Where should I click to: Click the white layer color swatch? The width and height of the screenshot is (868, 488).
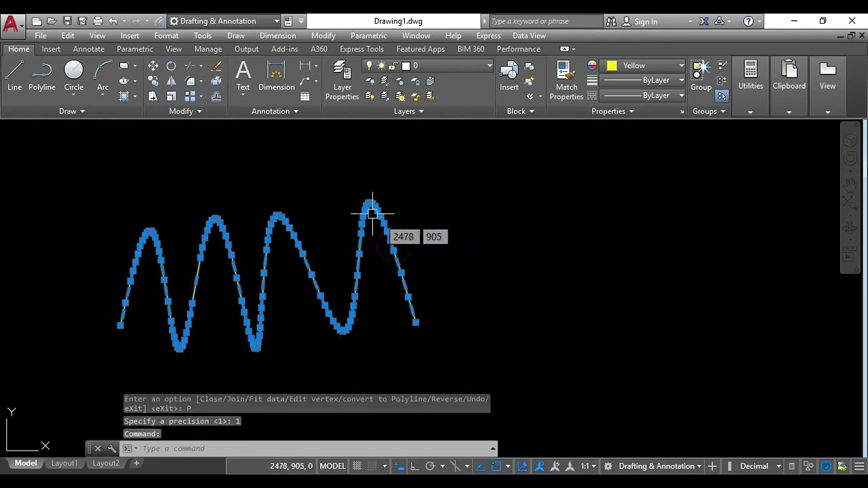[x=406, y=66]
